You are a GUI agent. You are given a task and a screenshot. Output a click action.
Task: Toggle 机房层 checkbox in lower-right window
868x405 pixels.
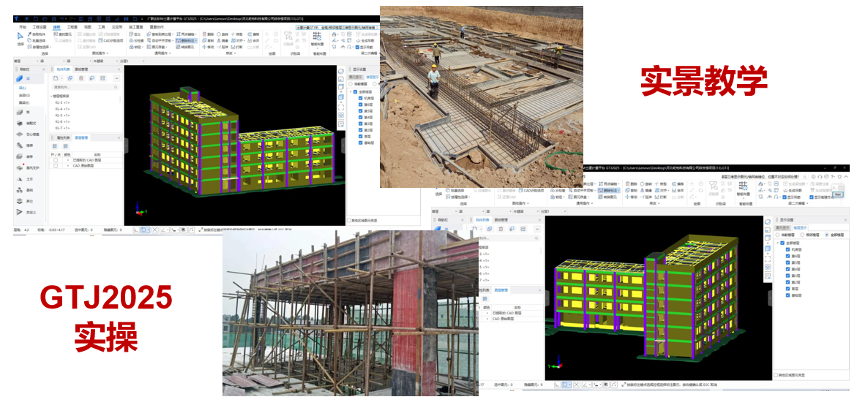[x=787, y=249]
